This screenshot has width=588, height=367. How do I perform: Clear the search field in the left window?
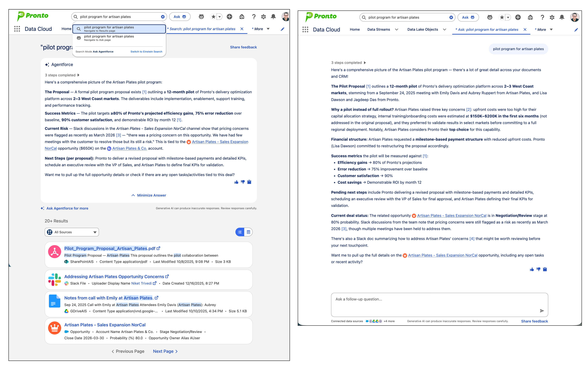pyautogui.click(x=163, y=17)
